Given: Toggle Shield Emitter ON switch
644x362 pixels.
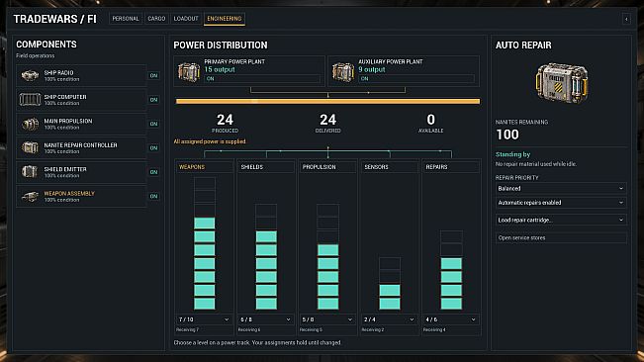Looking at the screenshot, I should click(x=153, y=172).
